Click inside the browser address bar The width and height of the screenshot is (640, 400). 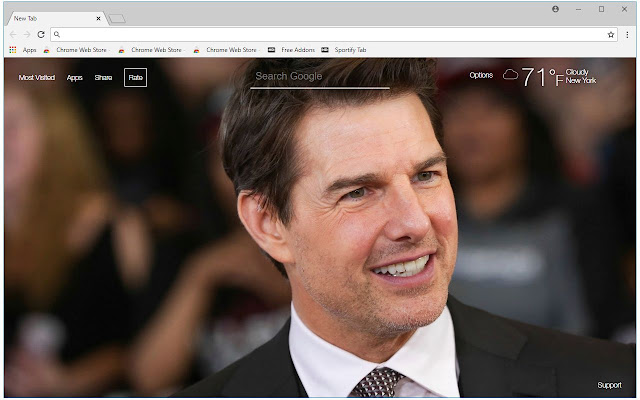click(x=333, y=35)
